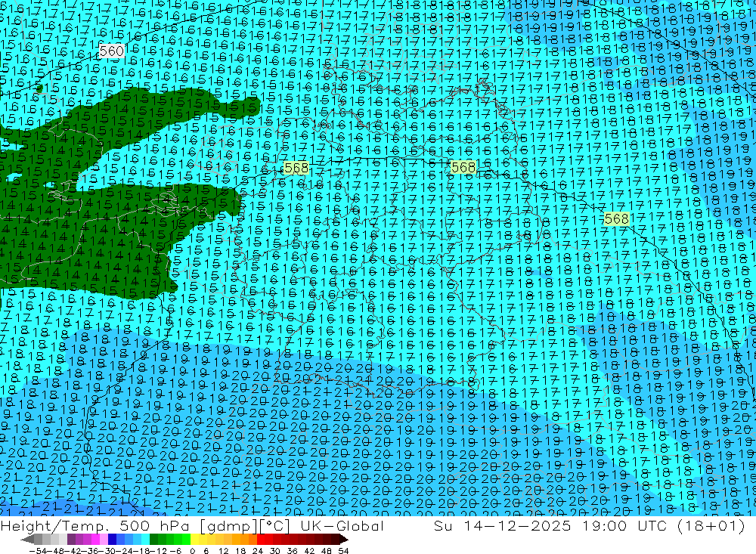Click the 'Su 14-12-2025' date text
Screen dimensions: 756x554
click(x=503, y=525)
